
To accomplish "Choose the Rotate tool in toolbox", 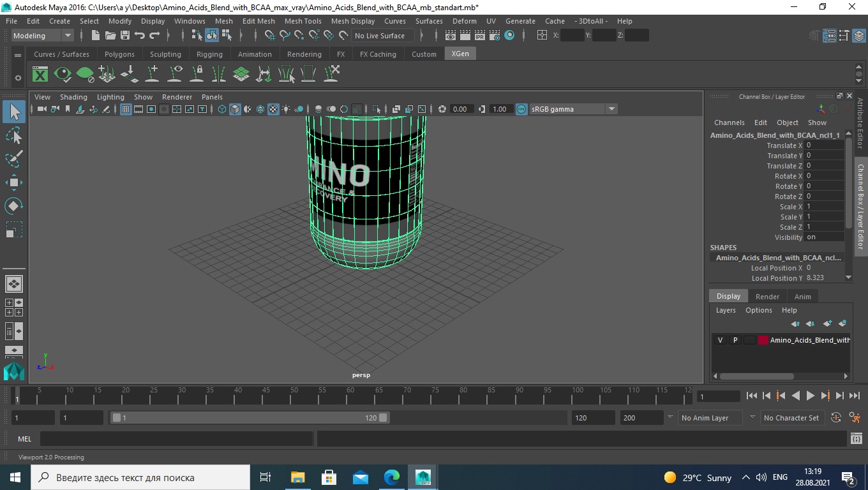I will 14,205.
